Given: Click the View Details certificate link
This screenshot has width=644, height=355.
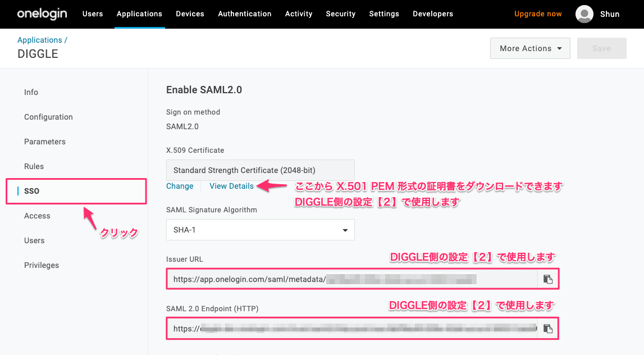Looking at the screenshot, I should point(231,186).
